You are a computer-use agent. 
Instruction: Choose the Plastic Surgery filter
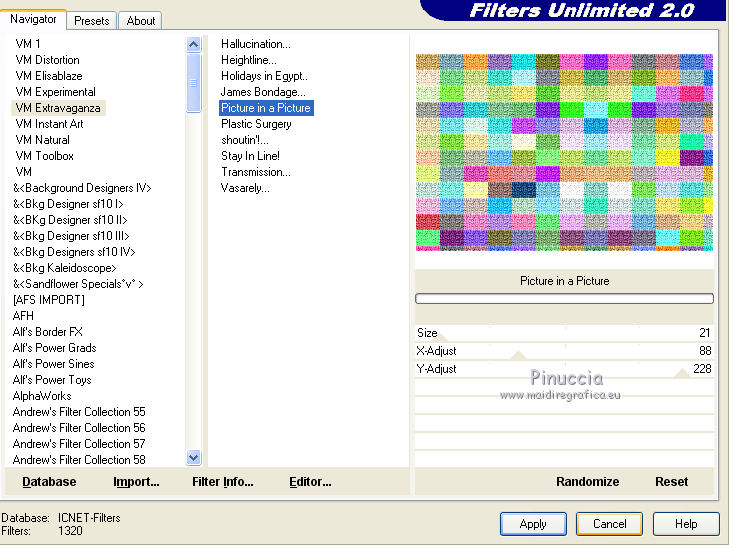256,124
